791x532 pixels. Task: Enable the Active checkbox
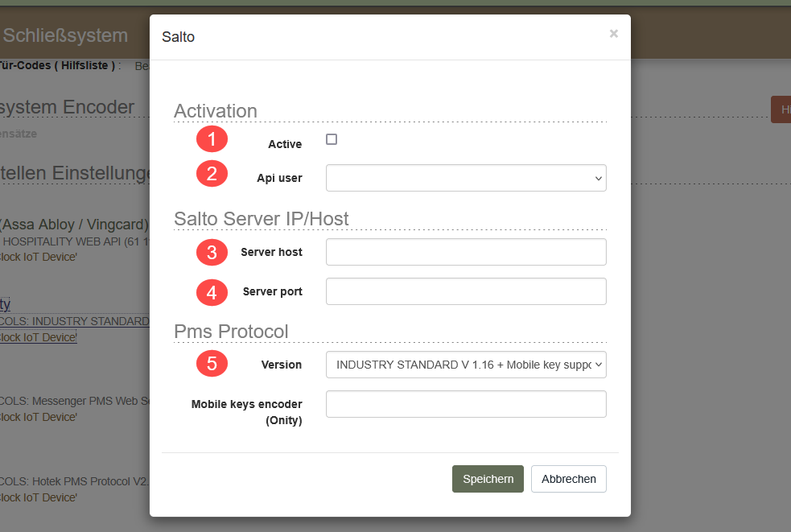332,139
